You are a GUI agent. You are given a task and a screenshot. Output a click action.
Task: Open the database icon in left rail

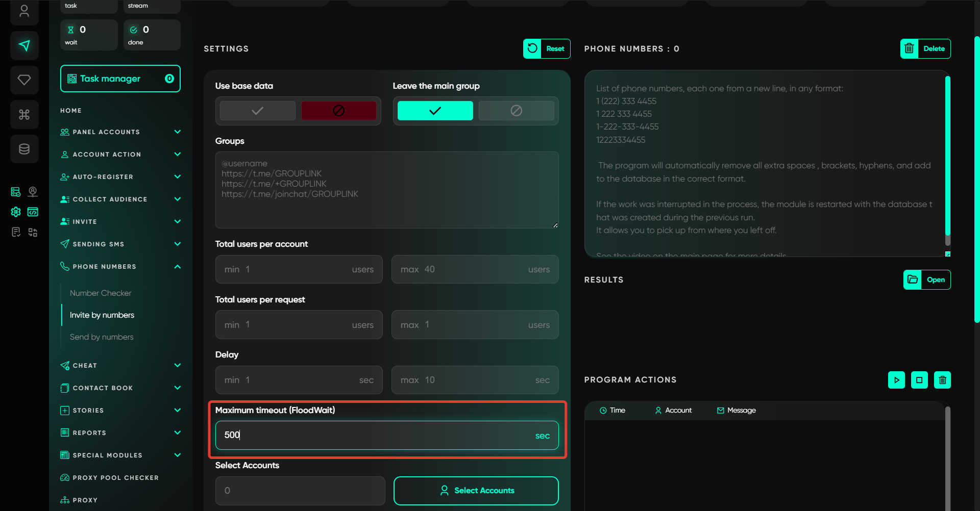pyautogui.click(x=24, y=149)
